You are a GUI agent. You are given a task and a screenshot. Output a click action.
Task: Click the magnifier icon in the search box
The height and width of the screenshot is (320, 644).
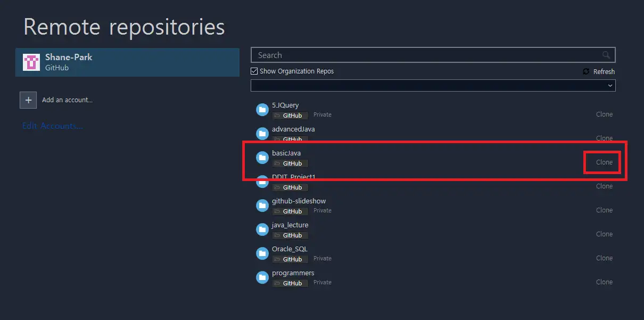pyautogui.click(x=606, y=55)
